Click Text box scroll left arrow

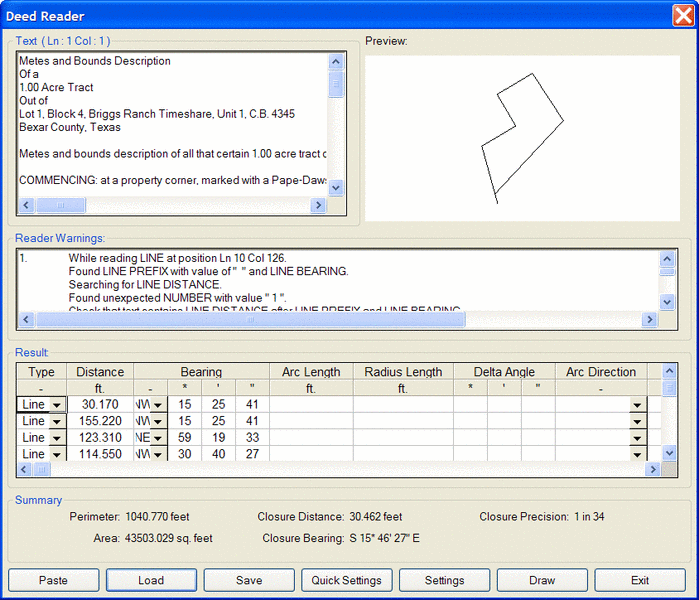pyautogui.click(x=26, y=205)
